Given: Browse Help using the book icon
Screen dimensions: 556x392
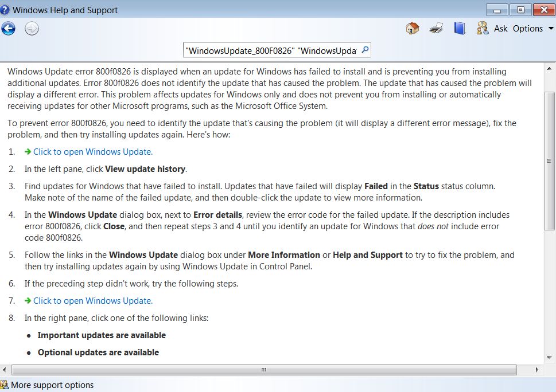Looking at the screenshot, I should 460,28.
